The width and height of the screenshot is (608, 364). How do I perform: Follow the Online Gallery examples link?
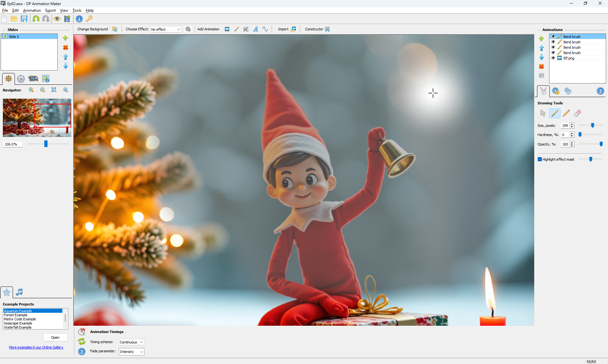coord(36,347)
